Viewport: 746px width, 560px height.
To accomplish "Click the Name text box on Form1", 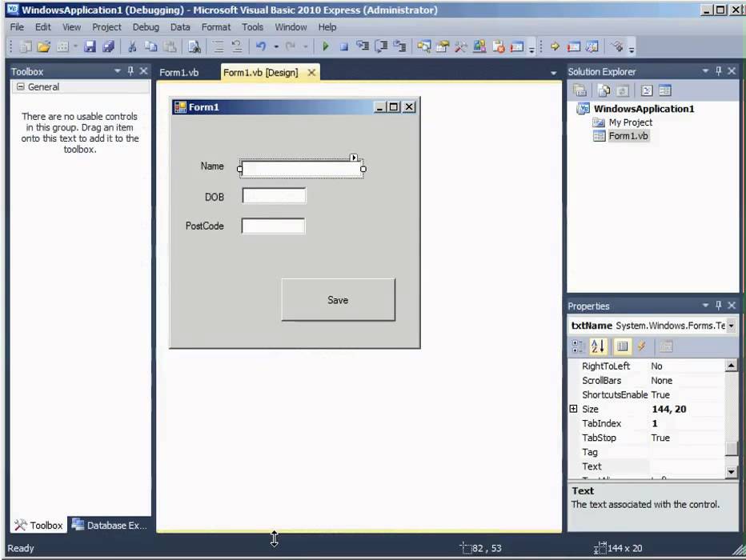I will click(302, 169).
